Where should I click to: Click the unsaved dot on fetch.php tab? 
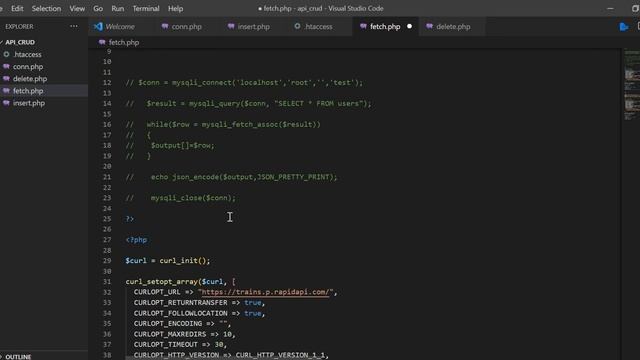click(409, 27)
